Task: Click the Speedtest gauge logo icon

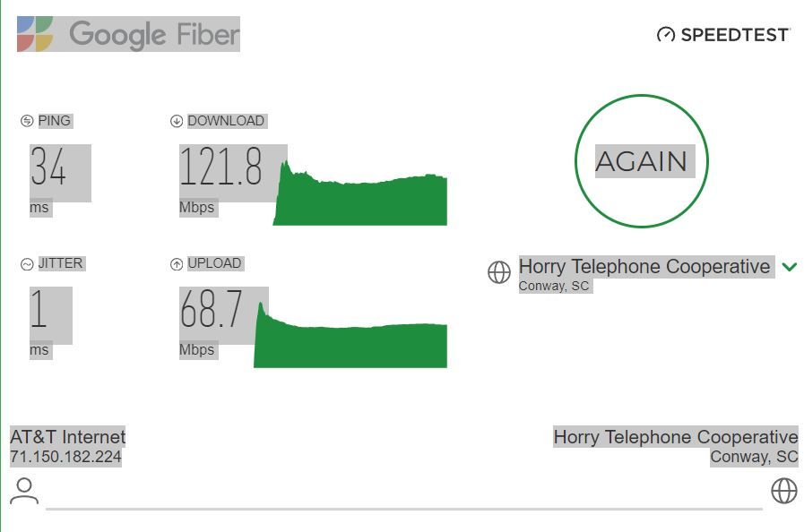Action: coord(665,35)
